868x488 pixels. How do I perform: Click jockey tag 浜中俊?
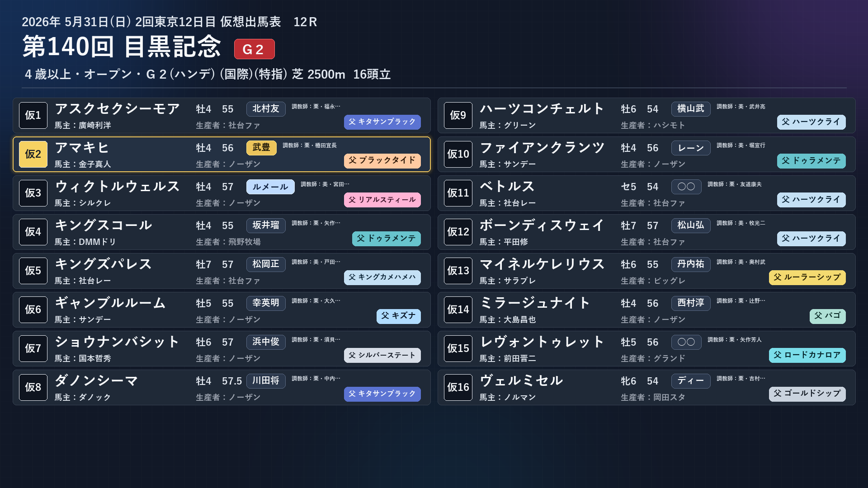pos(266,342)
